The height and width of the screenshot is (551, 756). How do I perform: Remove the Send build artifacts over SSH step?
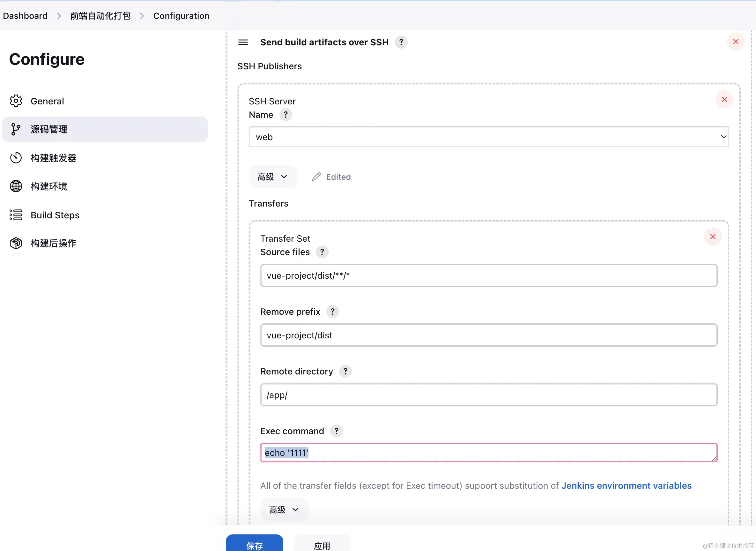tap(736, 42)
